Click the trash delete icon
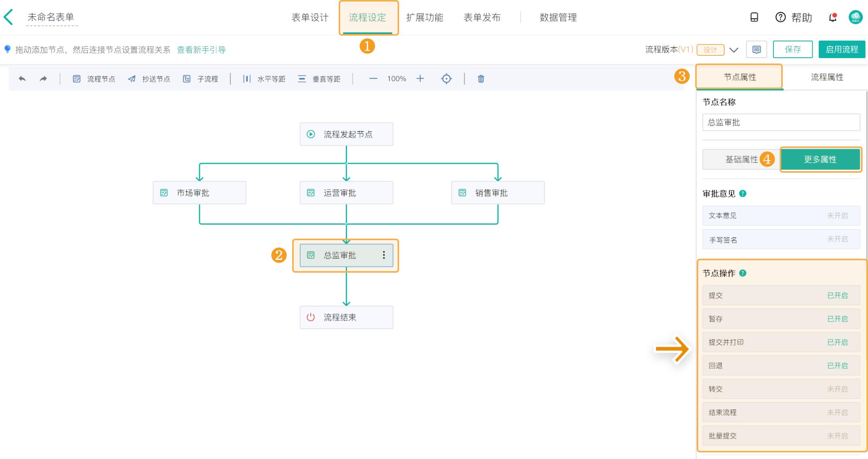The width and height of the screenshot is (868, 459). pos(481,79)
